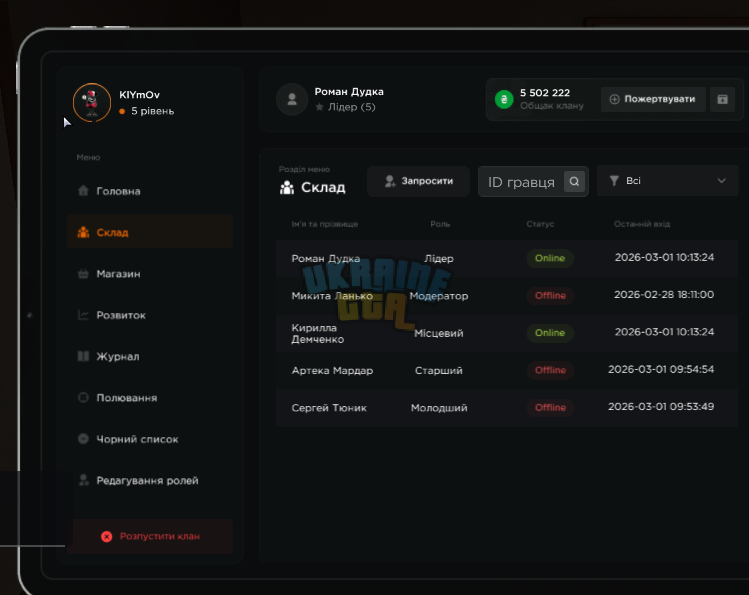Click the Лідер (5) rank label

(352, 107)
